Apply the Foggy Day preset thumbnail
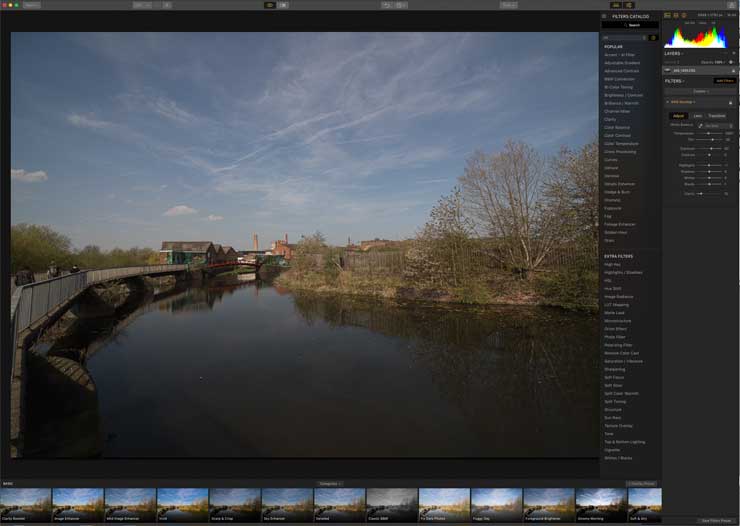The width and height of the screenshot is (740, 526). click(497, 505)
